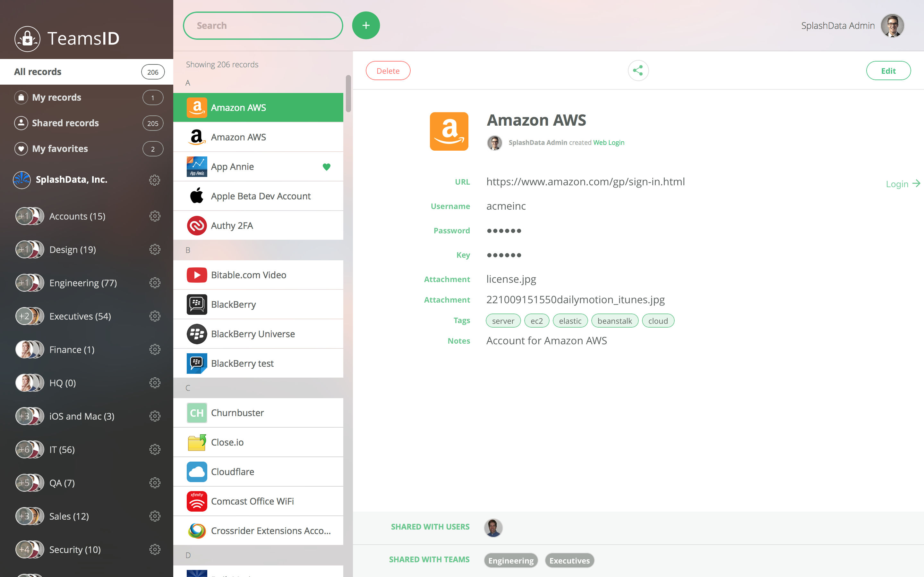This screenshot has height=577, width=924.
Task: Toggle settings gear on SplashData, Inc.
Action: click(x=154, y=180)
